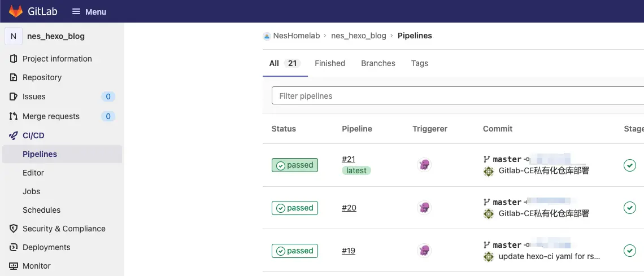644x276 pixels.
Task: Open Repository in sidebar
Action: pos(42,77)
